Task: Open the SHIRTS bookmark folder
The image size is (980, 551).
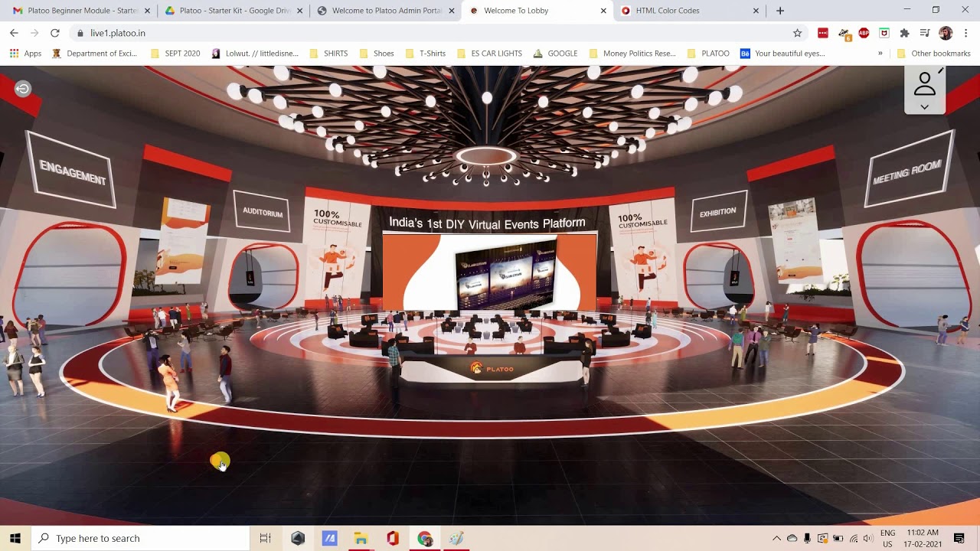Action: 328,54
